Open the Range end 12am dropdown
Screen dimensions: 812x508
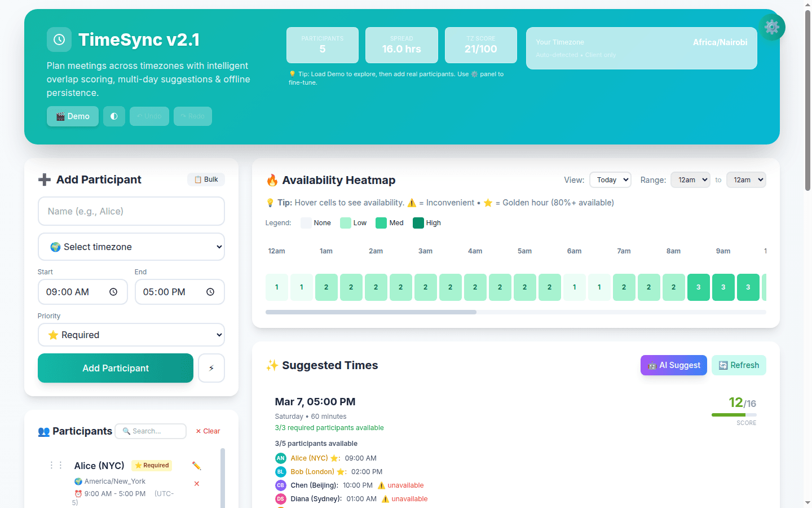click(x=746, y=180)
